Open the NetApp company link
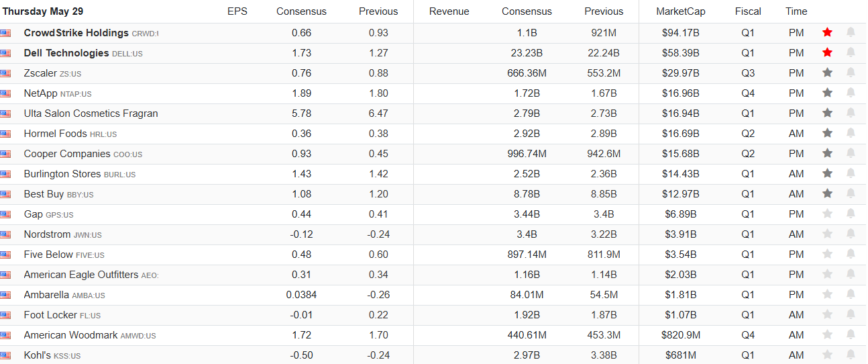This screenshot has height=364, width=868. click(40, 93)
